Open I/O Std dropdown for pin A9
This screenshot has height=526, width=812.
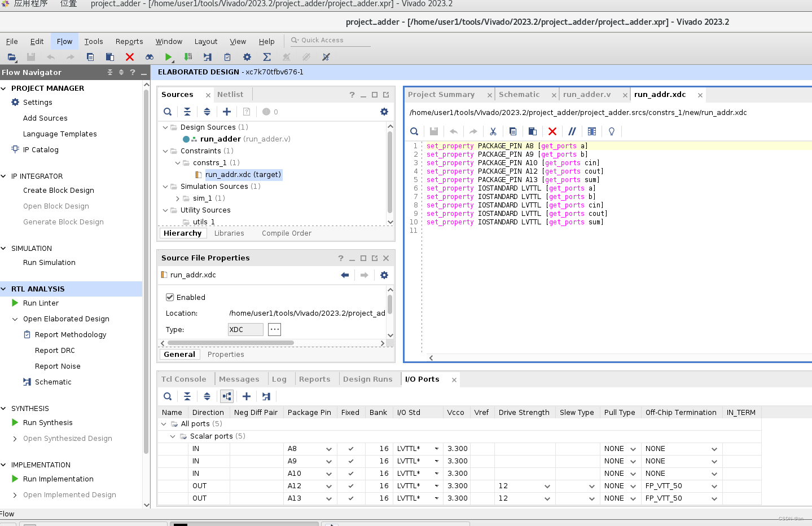(437, 461)
